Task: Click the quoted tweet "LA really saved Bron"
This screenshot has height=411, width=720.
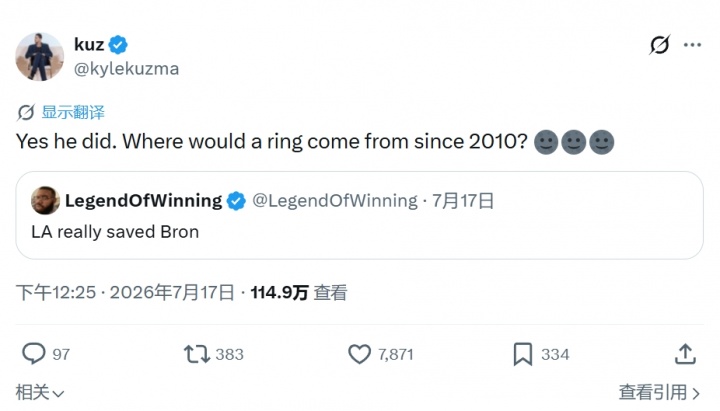Action: (x=360, y=215)
